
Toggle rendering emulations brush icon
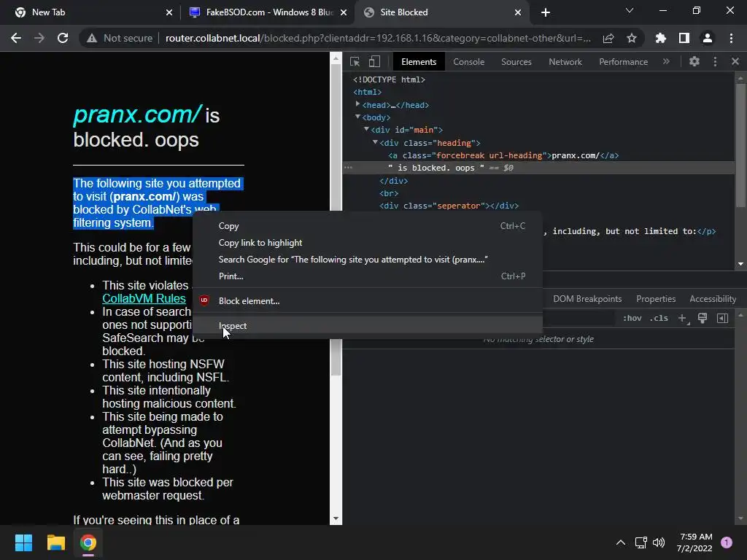(703, 318)
